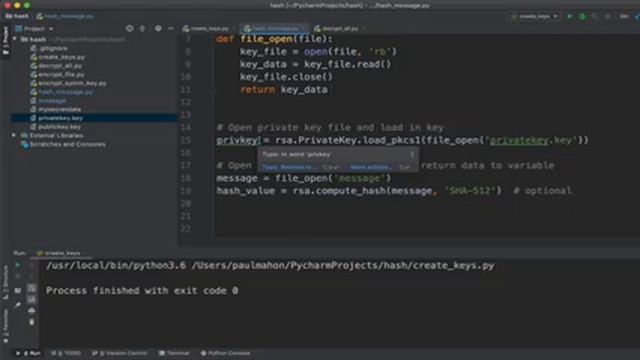This screenshot has height=360, width=640.
Task: Click 'Process finished with exit code 0' output
Action: (x=142, y=291)
